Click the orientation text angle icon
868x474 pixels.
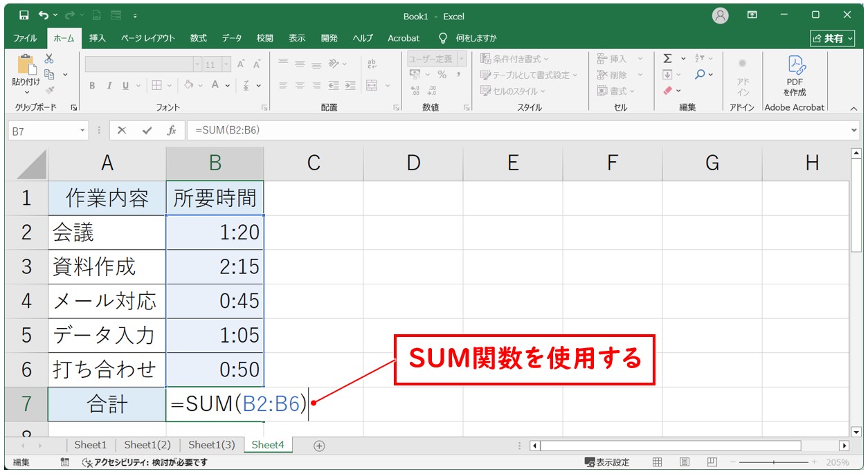(334, 64)
